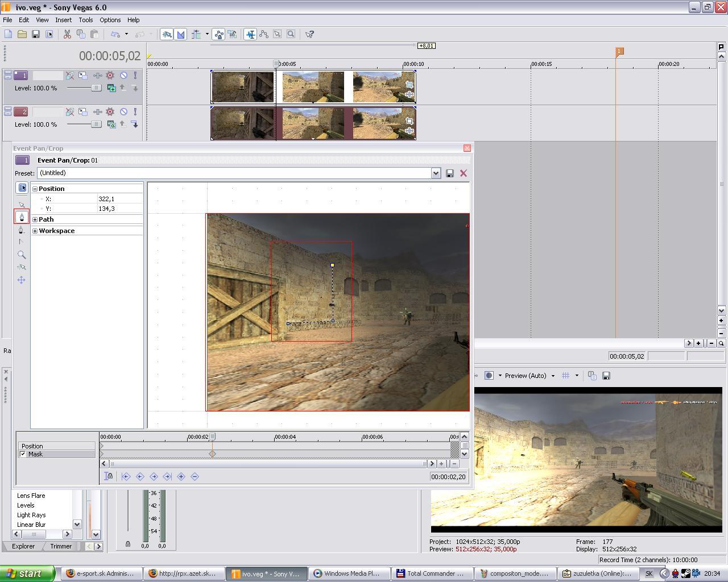Select the Normal Edit tool
This screenshot has height=582, width=728.
tap(250, 34)
